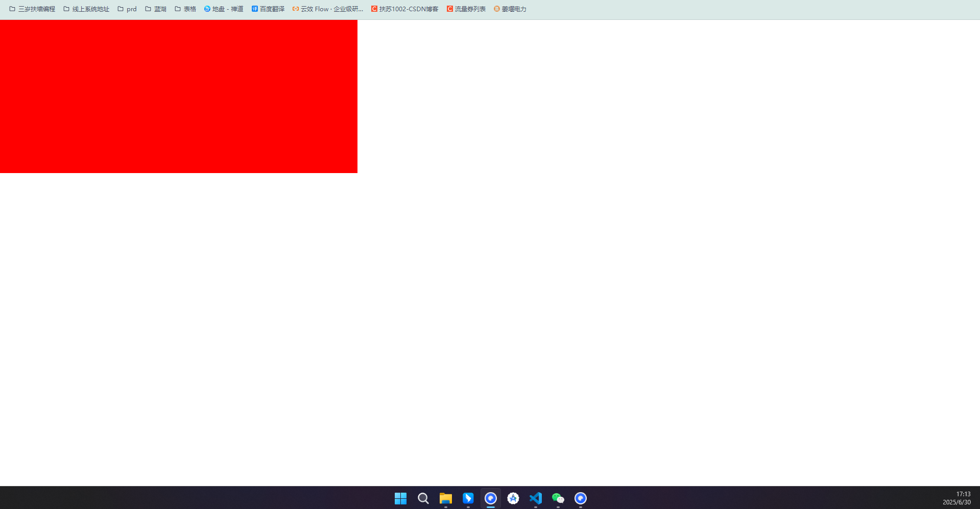The image size is (980, 509).
Task: Launch Visual Studio Code from the taskbar
Action: click(535, 498)
